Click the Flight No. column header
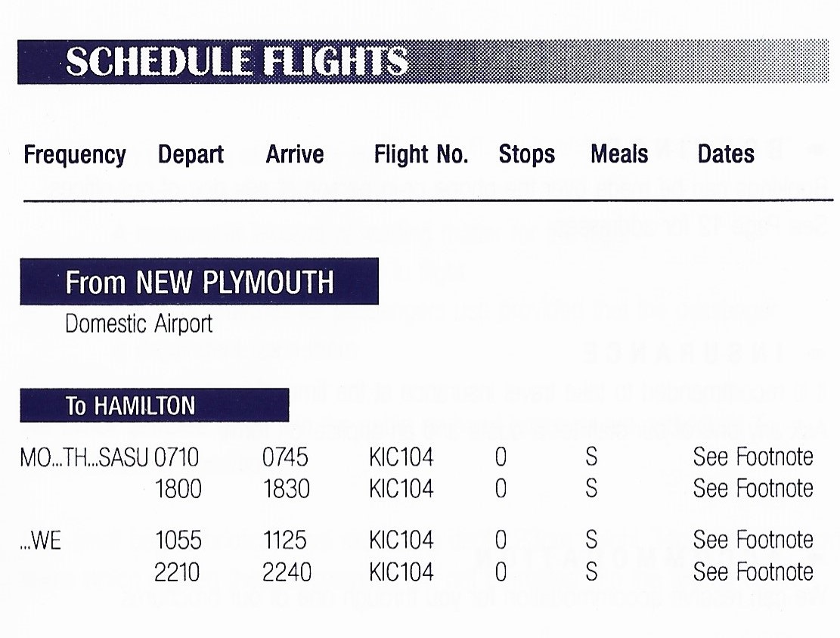Image resolution: width=840 pixels, height=638 pixels. click(x=421, y=154)
